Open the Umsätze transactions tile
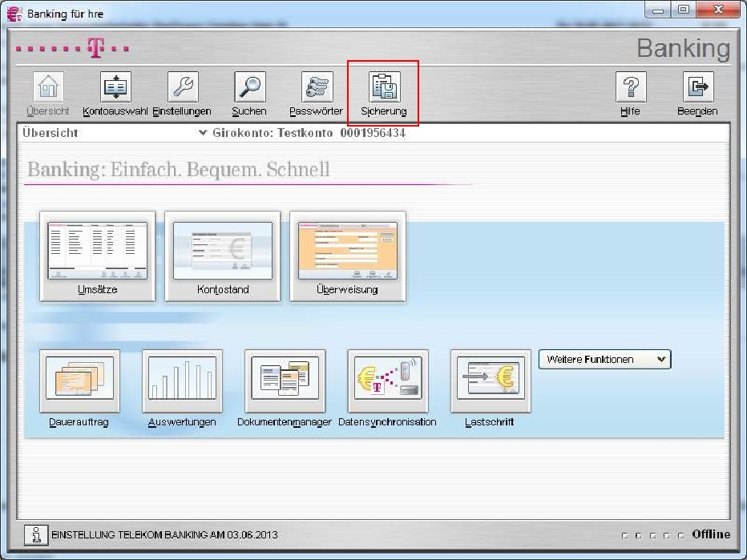 click(x=98, y=252)
